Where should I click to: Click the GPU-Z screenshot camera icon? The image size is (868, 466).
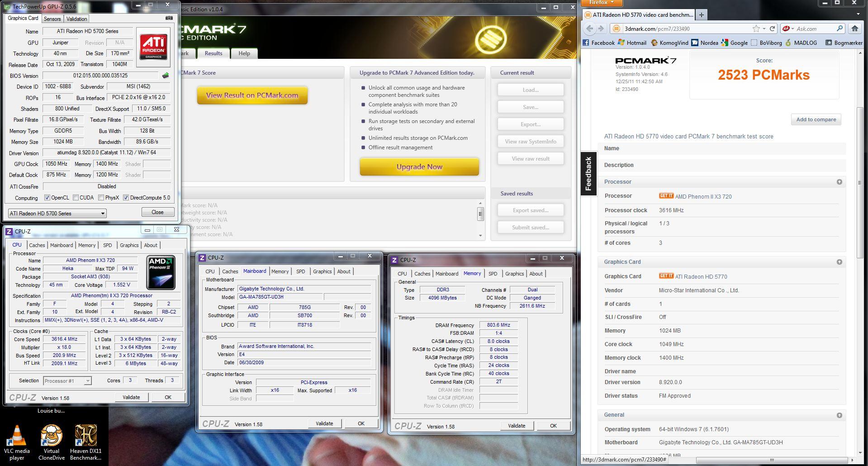(169, 18)
